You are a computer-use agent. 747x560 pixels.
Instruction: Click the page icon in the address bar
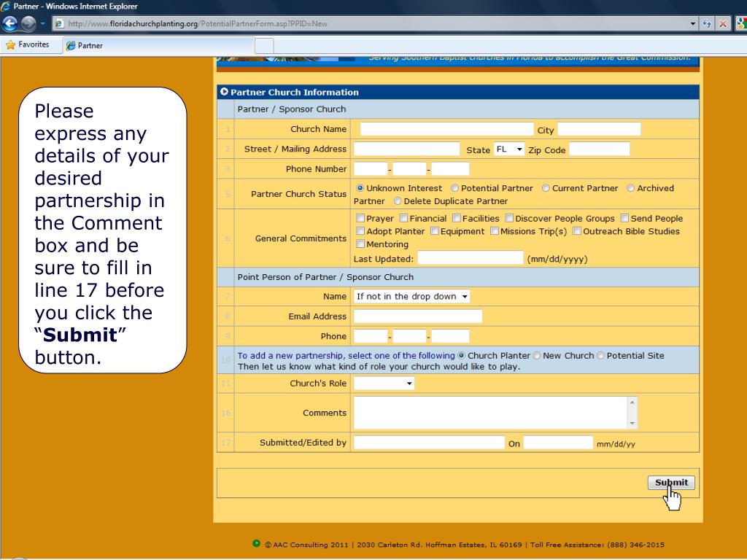(59, 24)
